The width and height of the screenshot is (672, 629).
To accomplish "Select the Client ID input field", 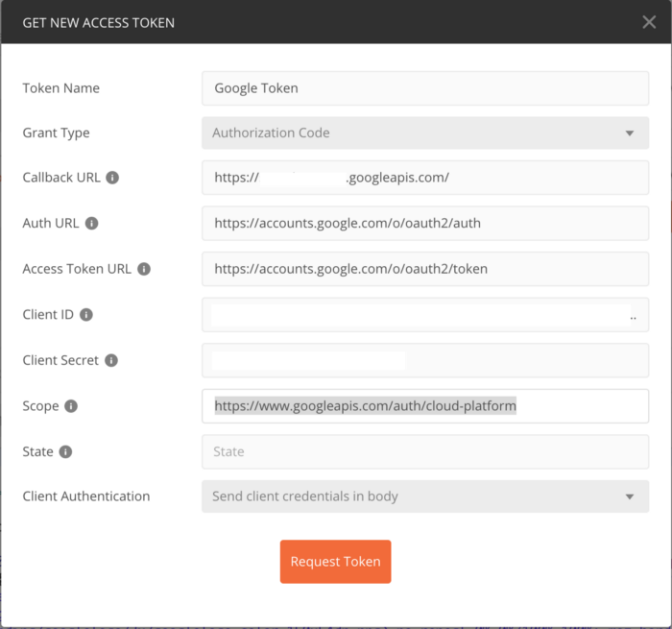I will click(425, 315).
